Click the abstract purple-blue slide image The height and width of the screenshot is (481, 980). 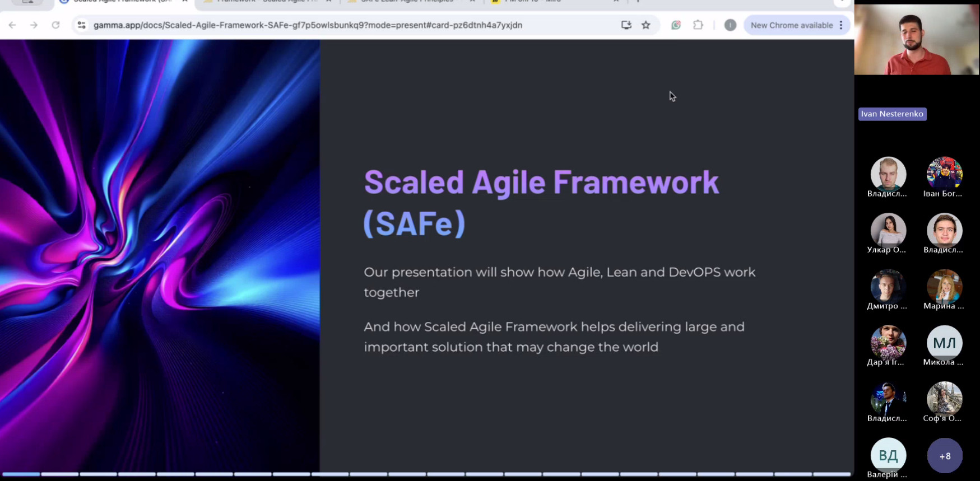[x=160, y=255]
